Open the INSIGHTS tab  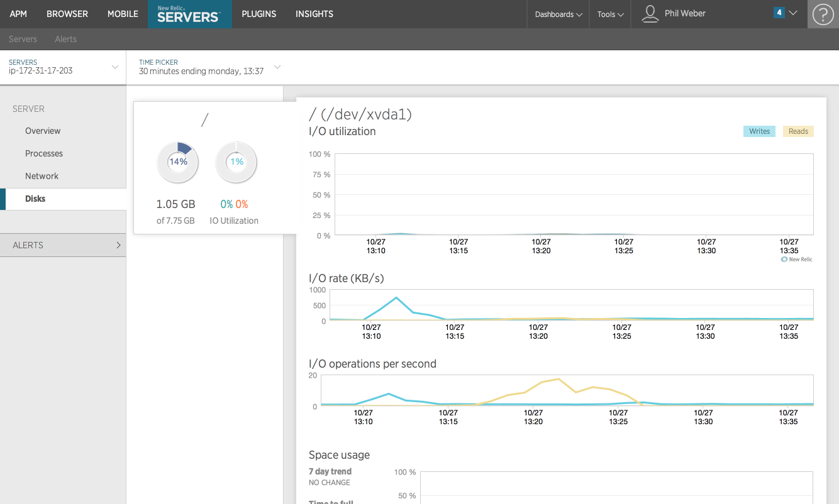click(314, 14)
